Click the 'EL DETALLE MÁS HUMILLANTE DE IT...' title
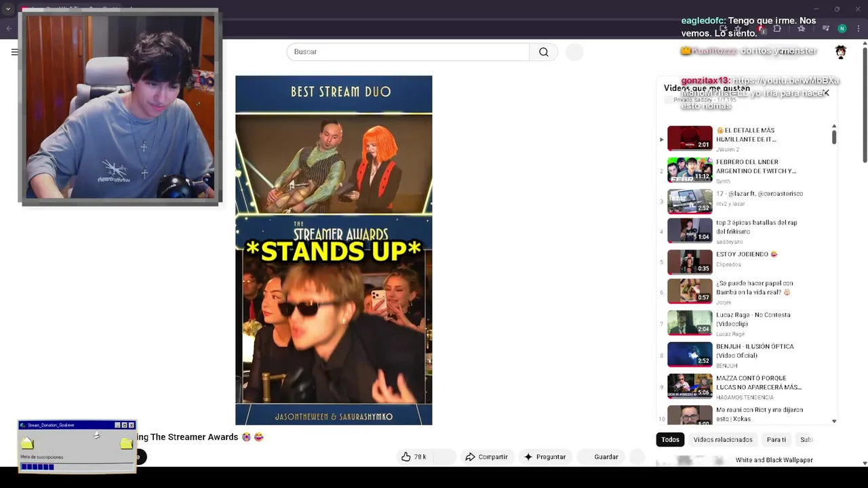Viewport: 868px width, 488px height. tap(746, 135)
